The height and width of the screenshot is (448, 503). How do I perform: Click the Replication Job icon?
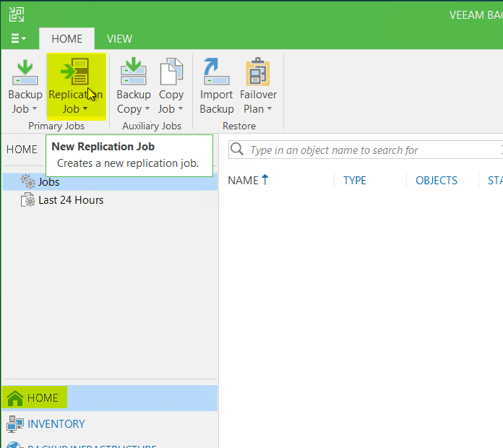click(x=75, y=71)
